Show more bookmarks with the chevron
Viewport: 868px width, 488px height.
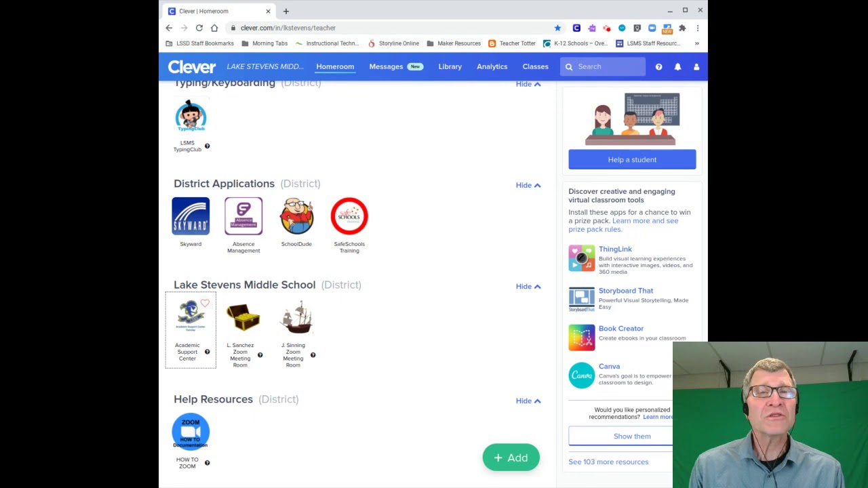[696, 43]
